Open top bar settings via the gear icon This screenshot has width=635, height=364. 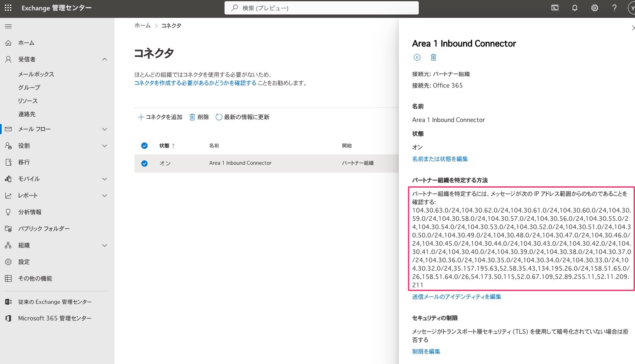(x=595, y=8)
